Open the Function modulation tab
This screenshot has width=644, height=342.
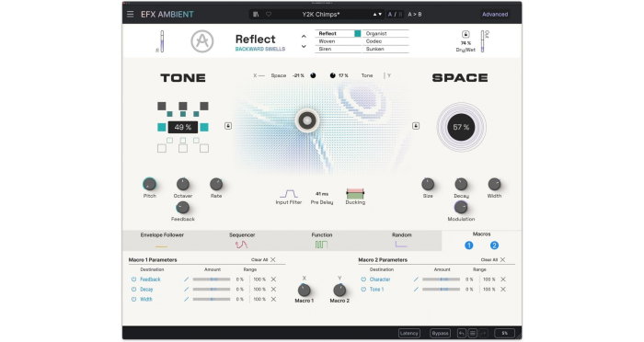[x=322, y=241]
